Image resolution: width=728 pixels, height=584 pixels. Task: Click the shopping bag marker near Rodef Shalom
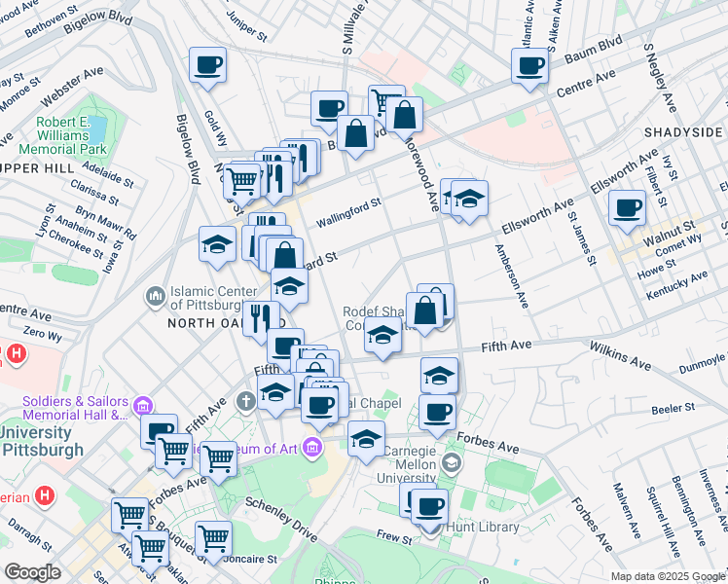coord(424,311)
